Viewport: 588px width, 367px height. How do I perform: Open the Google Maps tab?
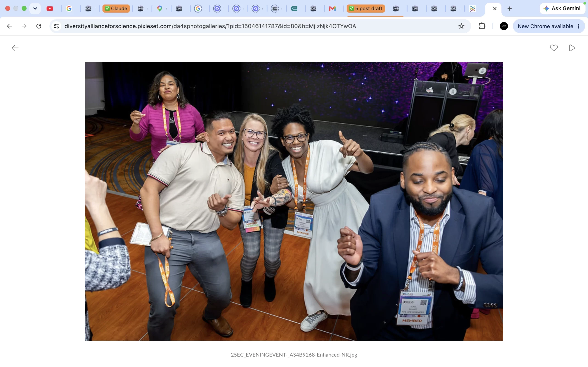click(x=159, y=8)
